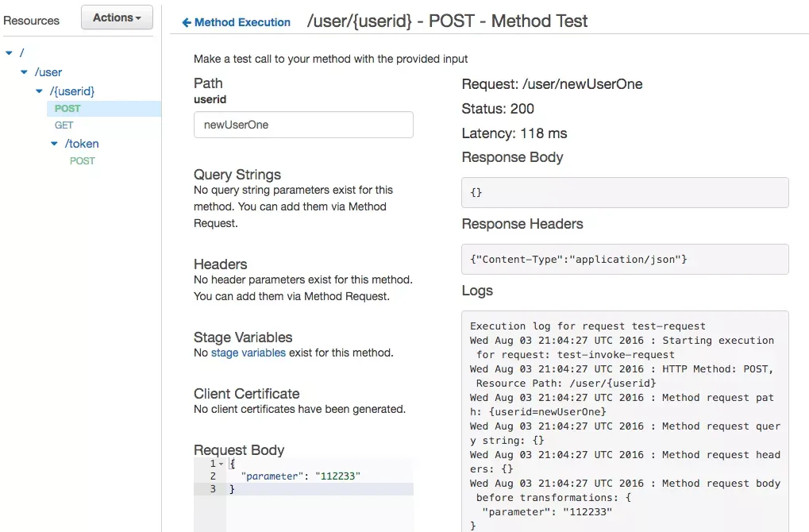
Task: Select the GET method under /{userid}
Action: click(64, 125)
